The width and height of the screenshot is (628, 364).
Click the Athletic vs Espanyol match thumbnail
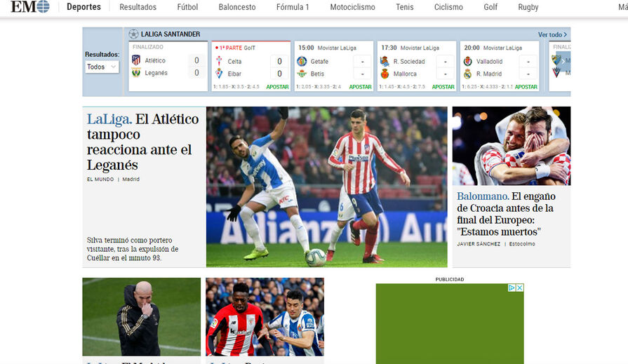click(x=265, y=317)
